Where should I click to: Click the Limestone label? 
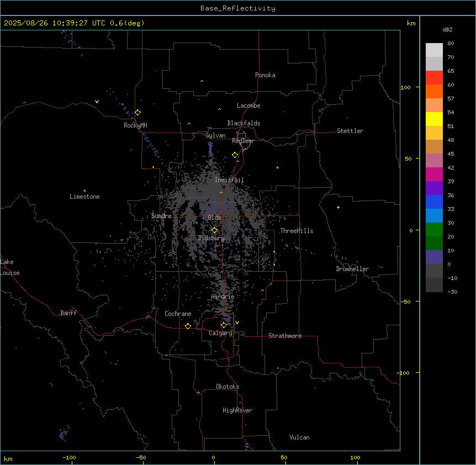pyautogui.click(x=84, y=197)
